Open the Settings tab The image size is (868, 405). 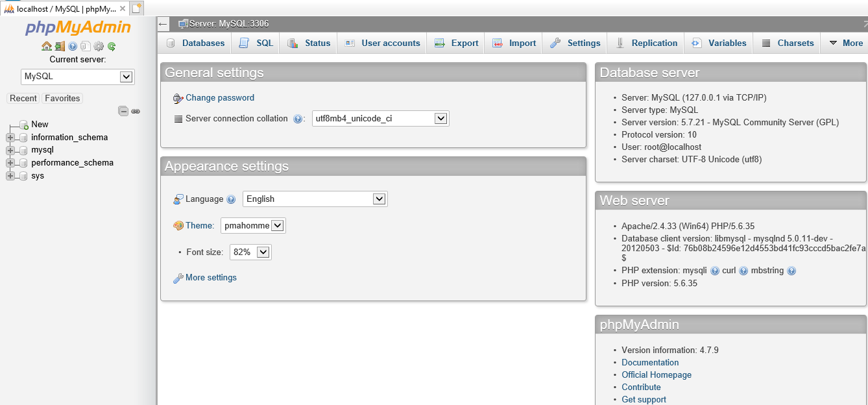(575, 43)
